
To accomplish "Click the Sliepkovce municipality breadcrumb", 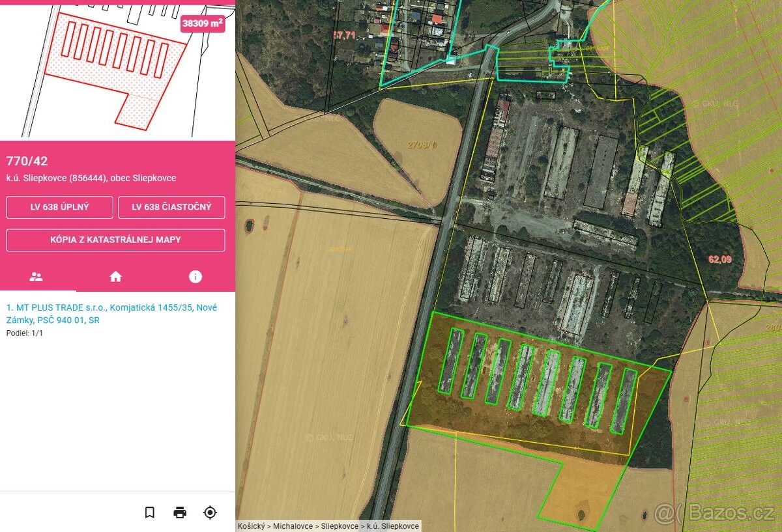I will [340, 525].
